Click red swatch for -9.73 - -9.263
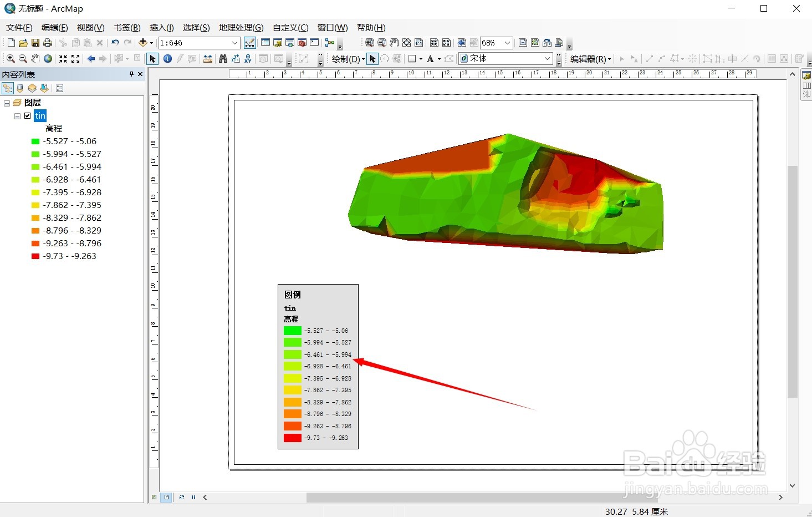This screenshot has height=517, width=812. [x=35, y=256]
